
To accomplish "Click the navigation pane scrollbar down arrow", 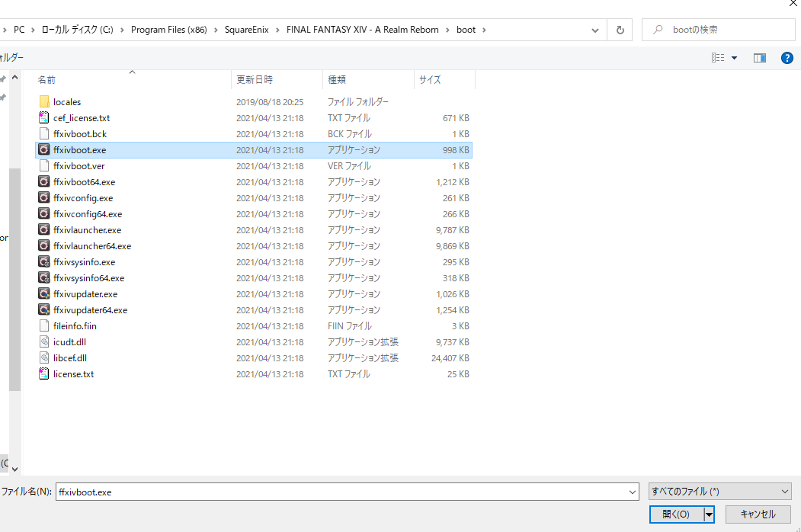I will tap(14, 469).
